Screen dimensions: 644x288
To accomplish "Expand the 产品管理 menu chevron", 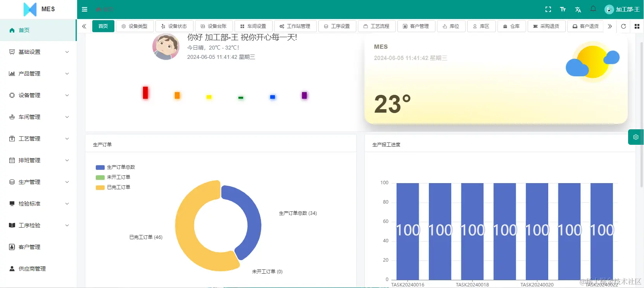I will click(x=67, y=74).
